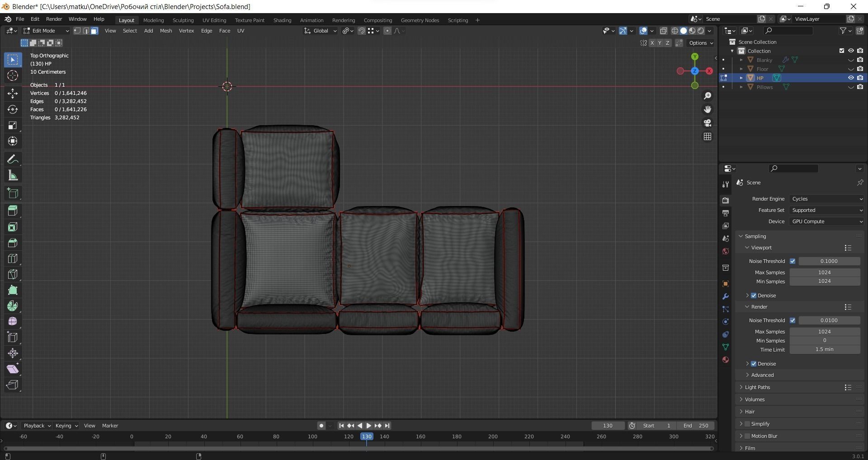Open the Mesh menu

(166, 31)
